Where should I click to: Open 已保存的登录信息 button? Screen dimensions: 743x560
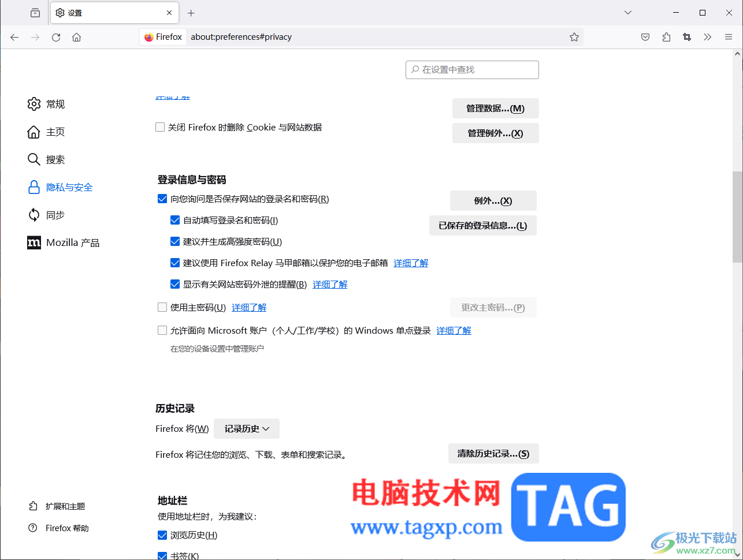click(483, 226)
